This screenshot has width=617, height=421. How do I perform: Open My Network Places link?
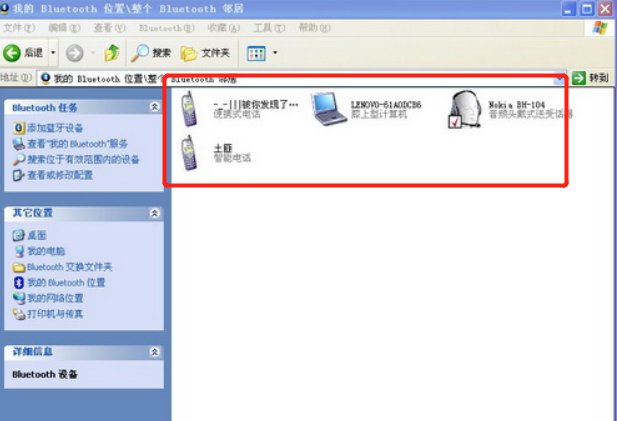pos(55,298)
